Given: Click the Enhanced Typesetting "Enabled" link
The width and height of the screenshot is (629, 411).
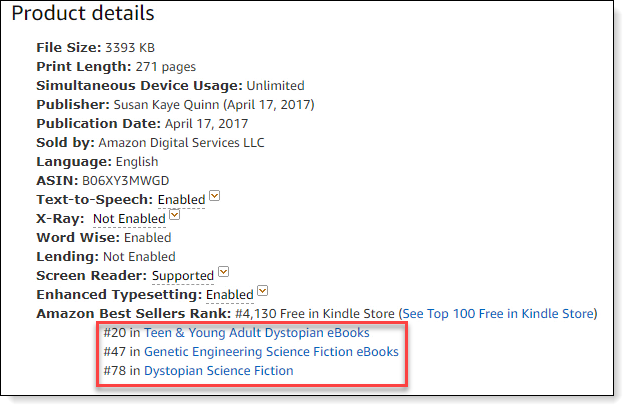Looking at the screenshot, I should (x=229, y=295).
